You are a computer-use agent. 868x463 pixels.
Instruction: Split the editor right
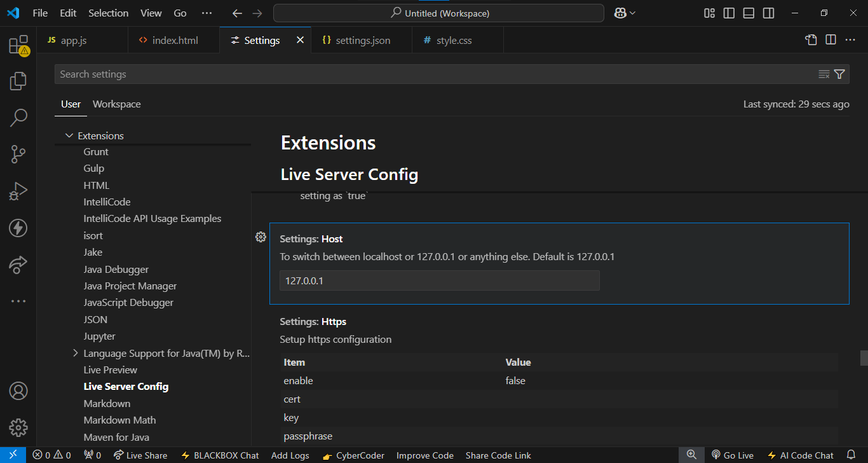pos(831,40)
